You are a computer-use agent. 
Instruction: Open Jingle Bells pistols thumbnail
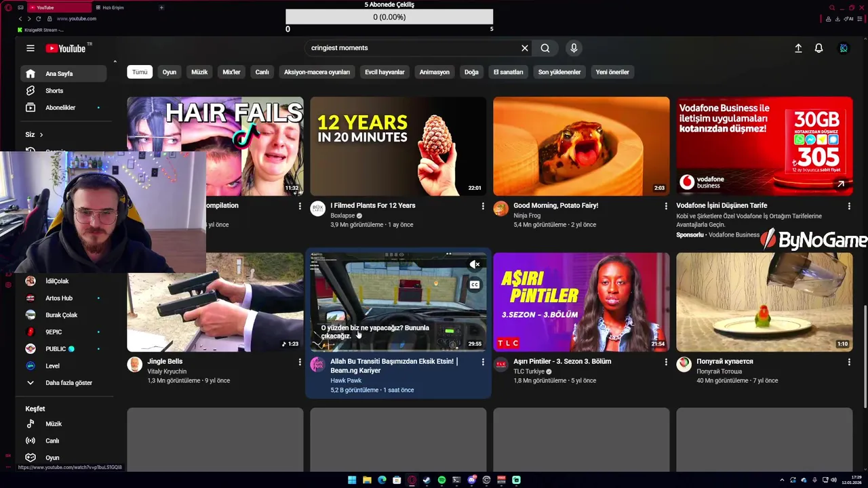tap(215, 302)
